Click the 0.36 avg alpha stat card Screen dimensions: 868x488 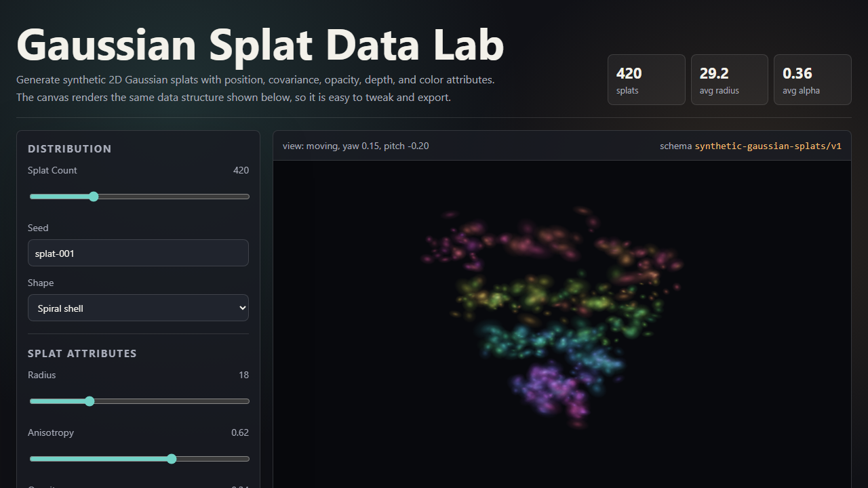click(812, 79)
